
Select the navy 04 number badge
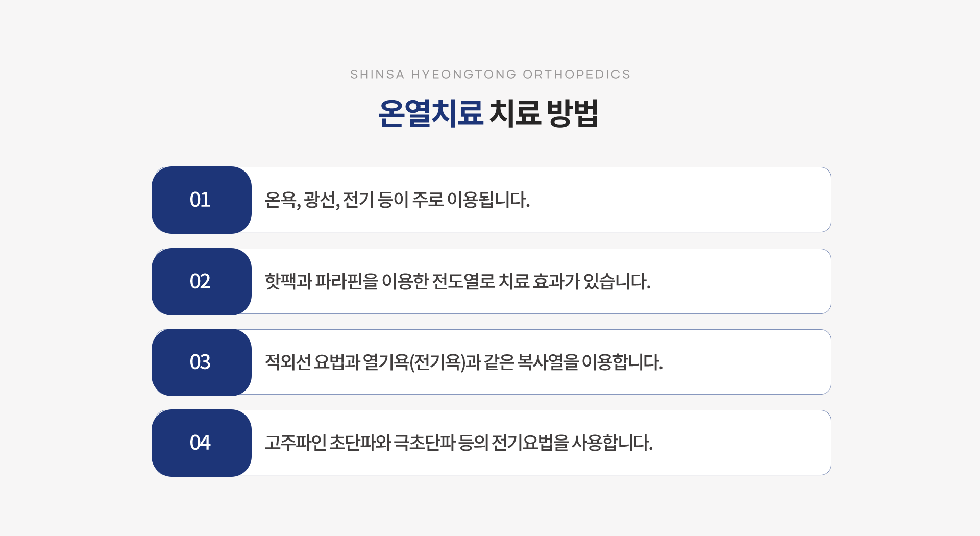coord(202,443)
